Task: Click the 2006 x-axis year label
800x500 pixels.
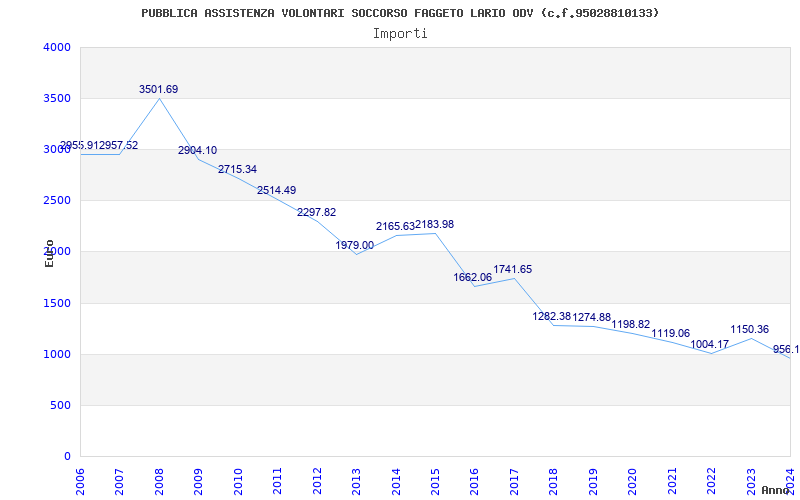Action: click(x=80, y=481)
